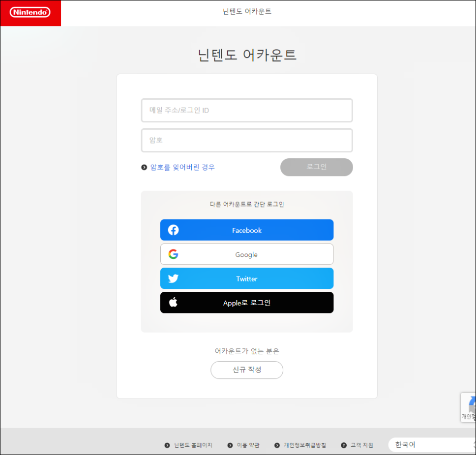
Task: Click question mark icon beside 고객 지원
Action: tap(344, 445)
